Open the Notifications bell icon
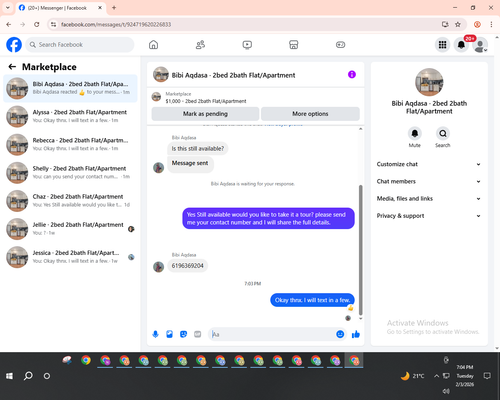 pyautogui.click(x=461, y=45)
